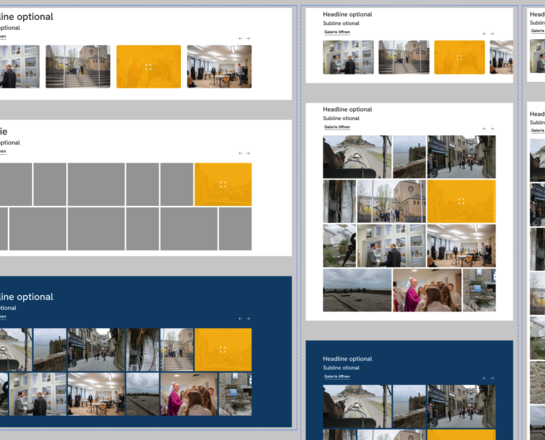545x440 pixels.
Task: Click fullscreen icon in the large four-row photo grid's yellow tile
Action: coord(461,201)
